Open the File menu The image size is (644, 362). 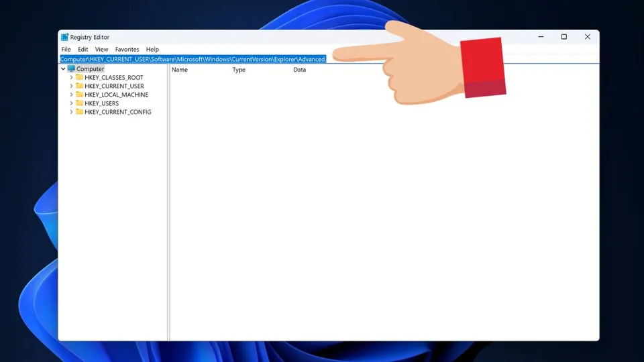[66, 49]
